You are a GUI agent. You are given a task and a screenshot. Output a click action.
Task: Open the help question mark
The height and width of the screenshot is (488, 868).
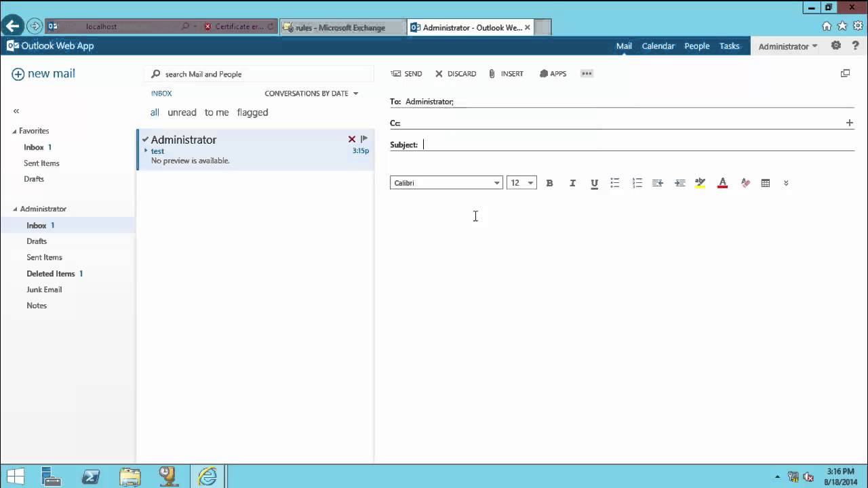tap(855, 45)
